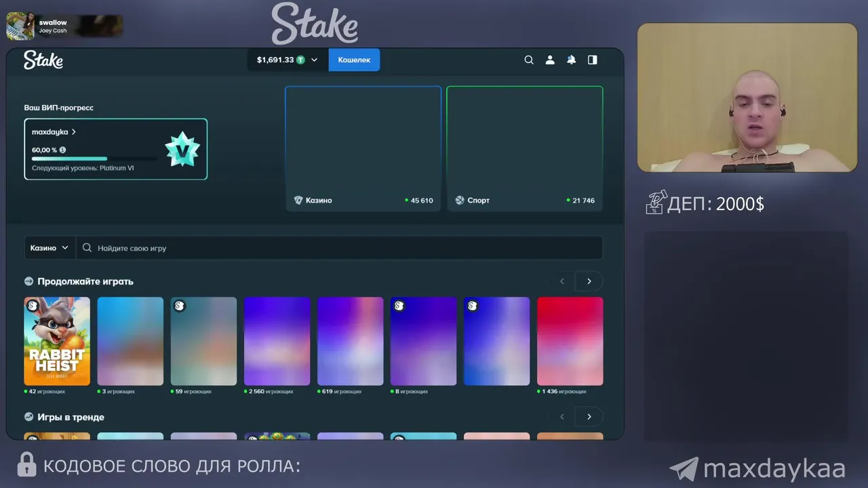This screenshot has height=488, width=868.
Task: Click the streamer webcam feed
Action: click(x=747, y=98)
